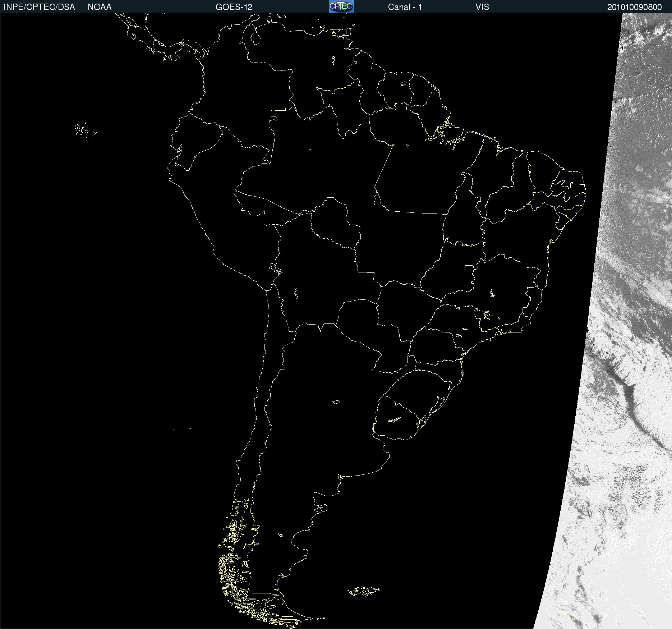Click the timestamp '201010090800'
672x629 pixels.
tap(634, 7)
